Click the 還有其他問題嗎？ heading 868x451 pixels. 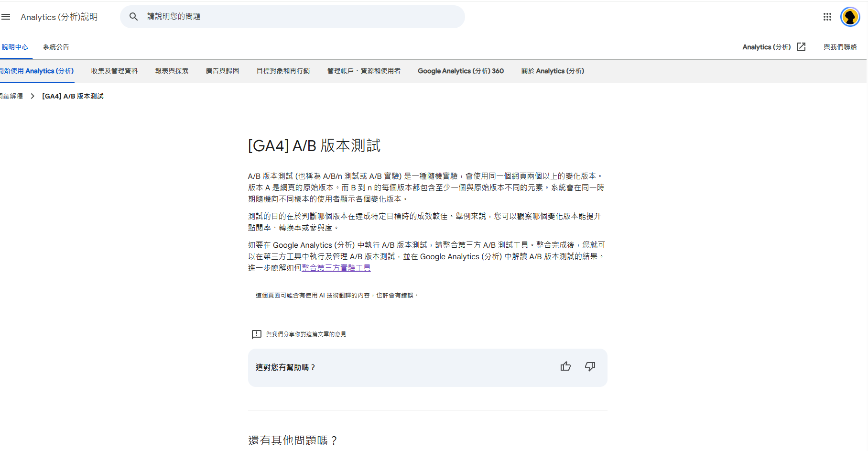pyautogui.click(x=293, y=440)
